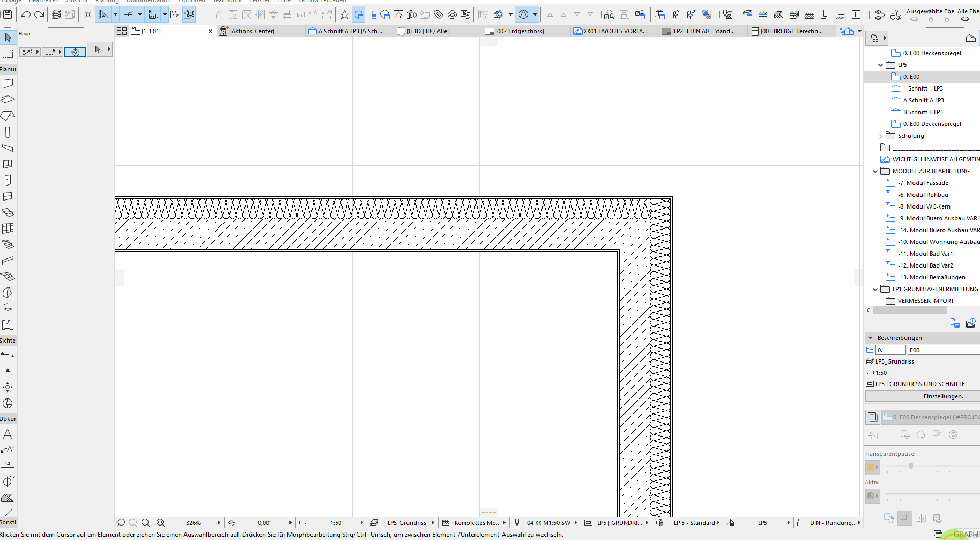This screenshot has width=980, height=540.
Task: Close the [1. E01] tab
Action: (x=210, y=31)
